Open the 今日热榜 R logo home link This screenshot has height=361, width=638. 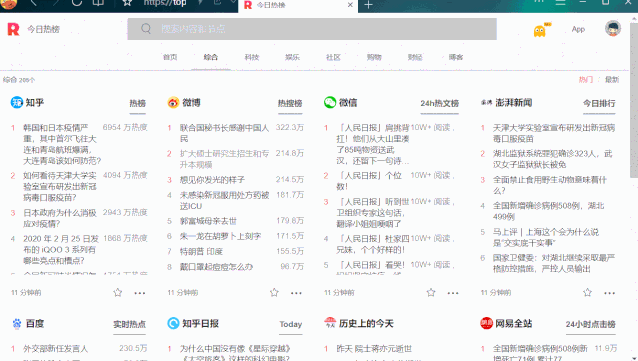pyautogui.click(x=13, y=29)
